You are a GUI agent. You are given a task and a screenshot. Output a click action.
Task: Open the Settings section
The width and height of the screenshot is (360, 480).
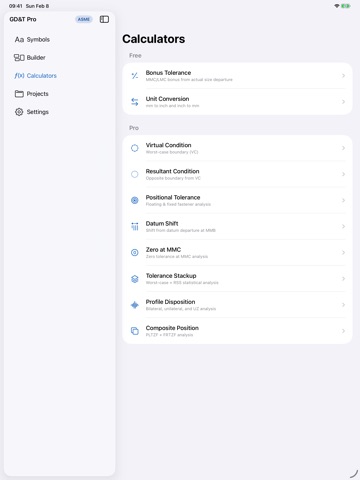click(x=60, y=112)
